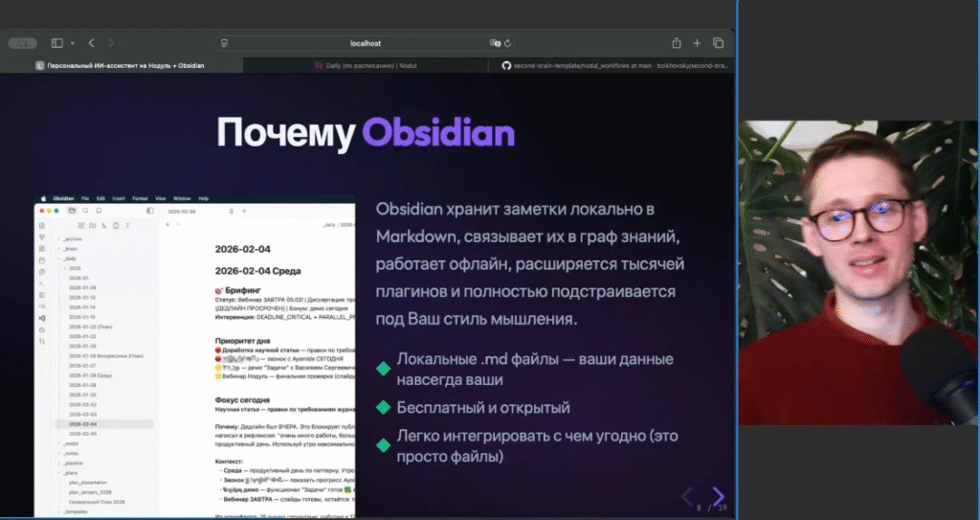Go forward with Safari's forward arrow
Viewport: 980px width, 520px height.
click(x=111, y=43)
